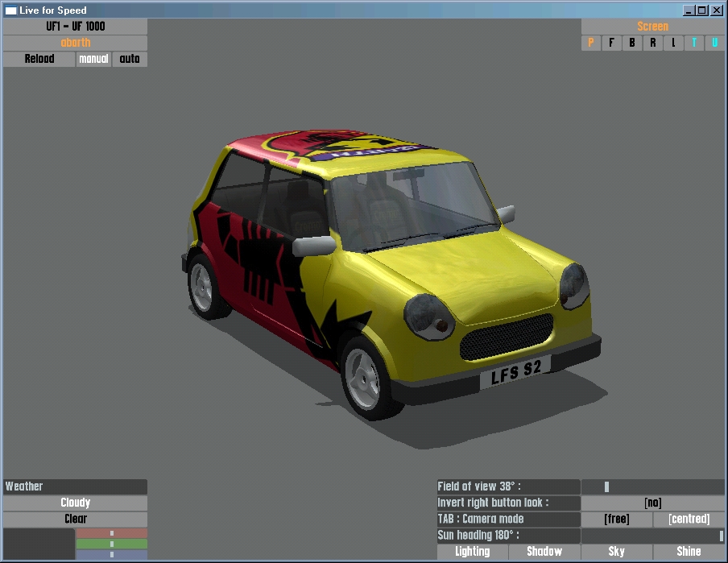
Task: Select the U view button
Action: click(714, 43)
